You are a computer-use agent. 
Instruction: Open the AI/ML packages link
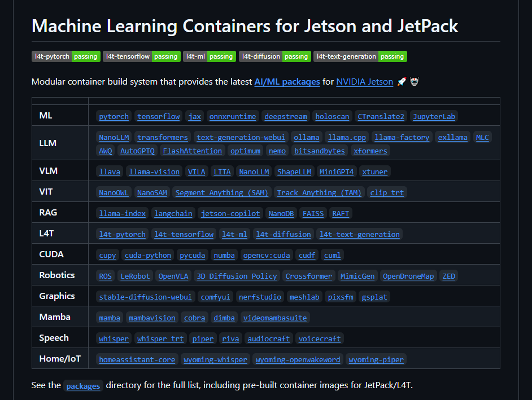point(287,82)
